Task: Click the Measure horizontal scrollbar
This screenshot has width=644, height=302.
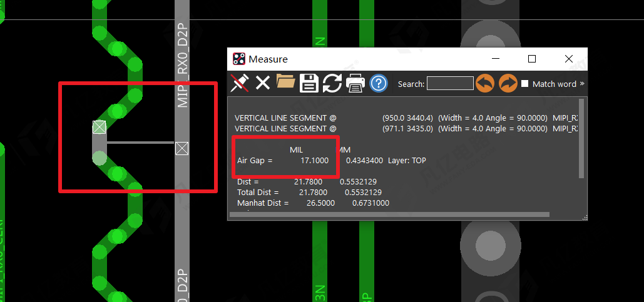Action: pos(389,214)
